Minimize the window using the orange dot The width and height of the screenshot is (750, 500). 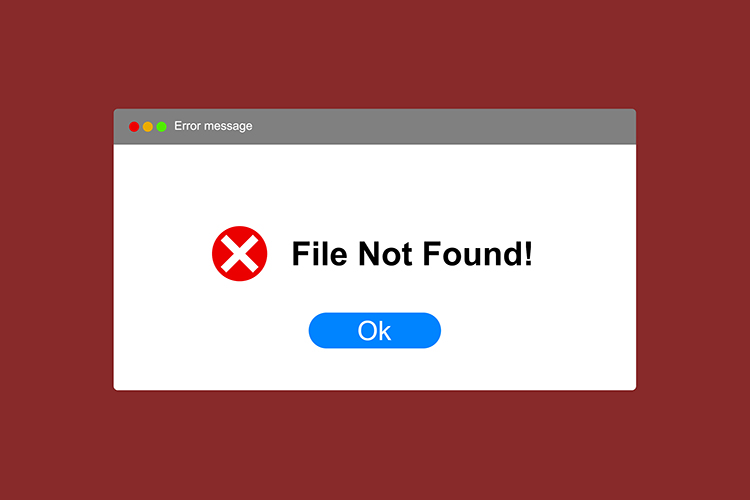click(x=148, y=126)
